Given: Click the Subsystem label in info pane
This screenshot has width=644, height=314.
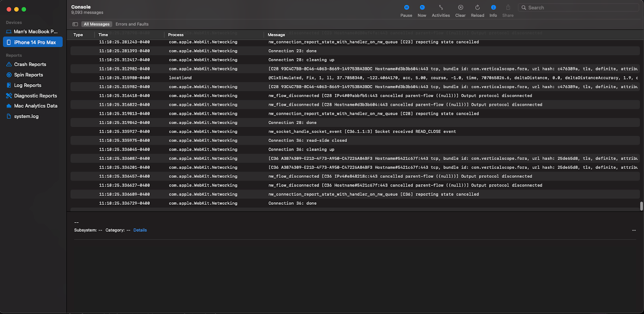Looking at the screenshot, I should tap(85, 230).
